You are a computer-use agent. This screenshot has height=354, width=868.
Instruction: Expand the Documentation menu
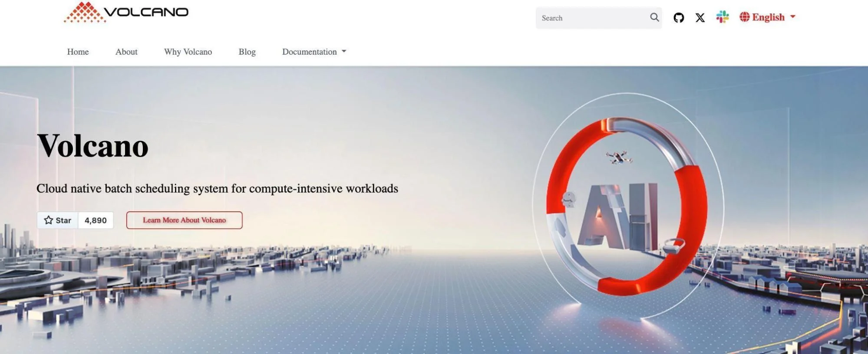[310, 52]
